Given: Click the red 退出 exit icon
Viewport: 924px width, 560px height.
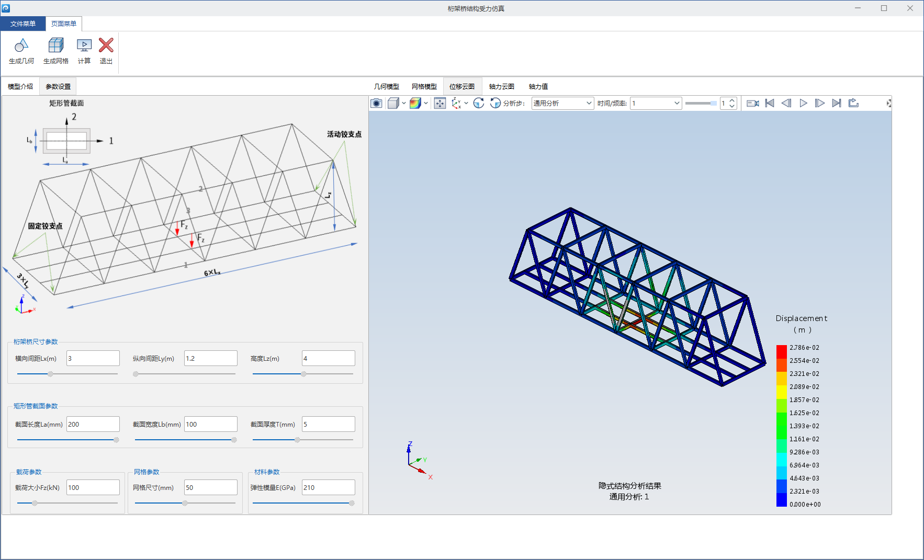Looking at the screenshot, I should click(x=106, y=45).
